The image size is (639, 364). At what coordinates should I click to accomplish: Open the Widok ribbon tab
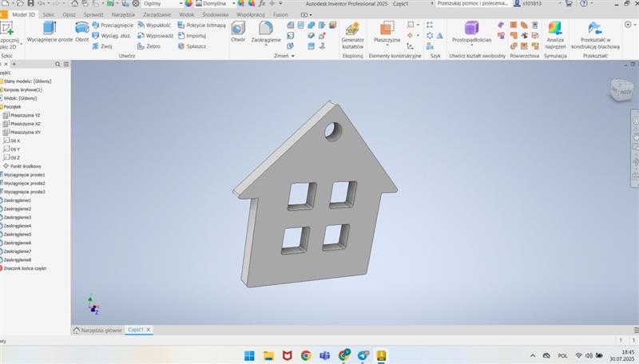[187, 14]
